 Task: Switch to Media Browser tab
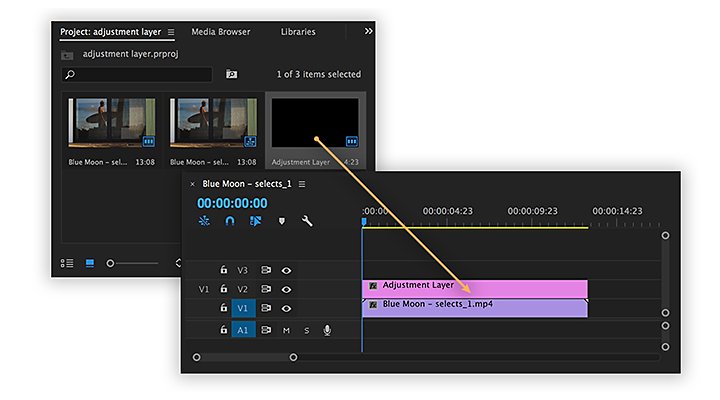coord(221,32)
